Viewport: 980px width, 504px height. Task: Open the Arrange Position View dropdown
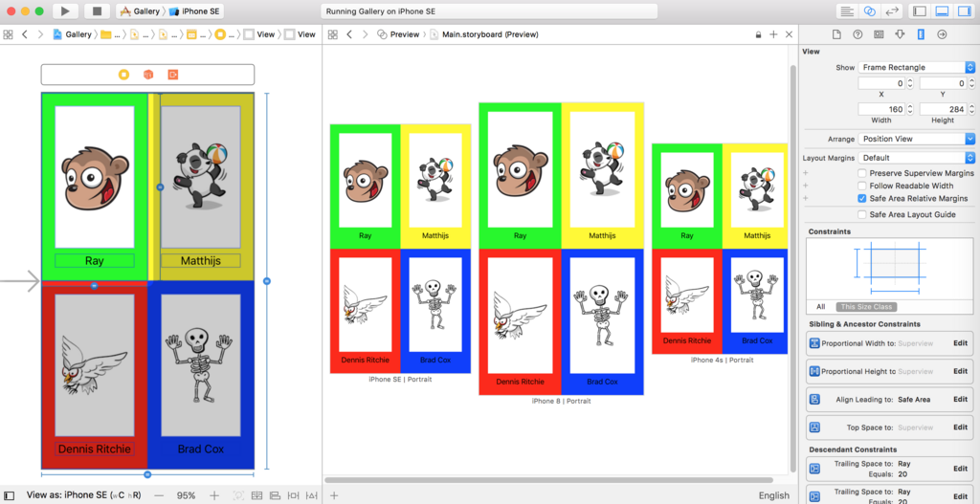[916, 139]
